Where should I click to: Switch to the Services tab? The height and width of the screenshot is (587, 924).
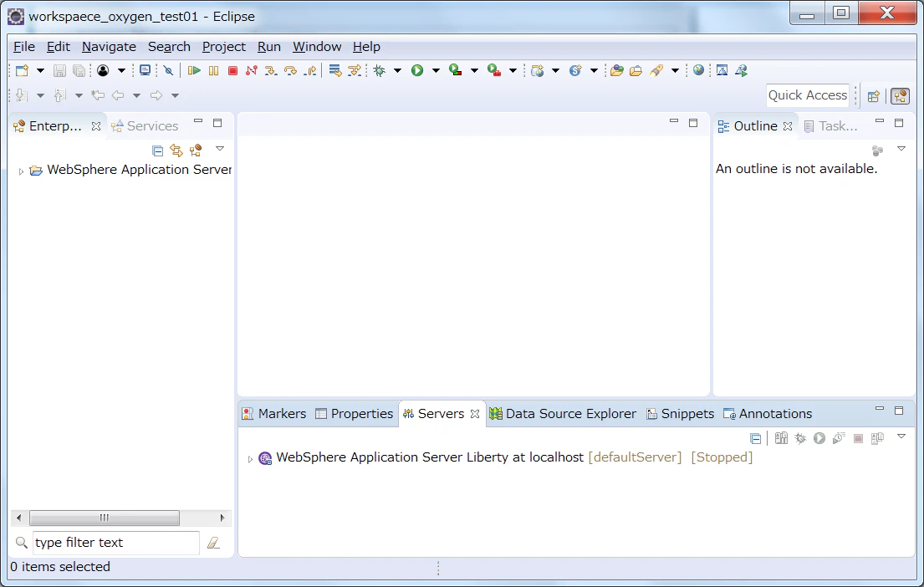(145, 126)
